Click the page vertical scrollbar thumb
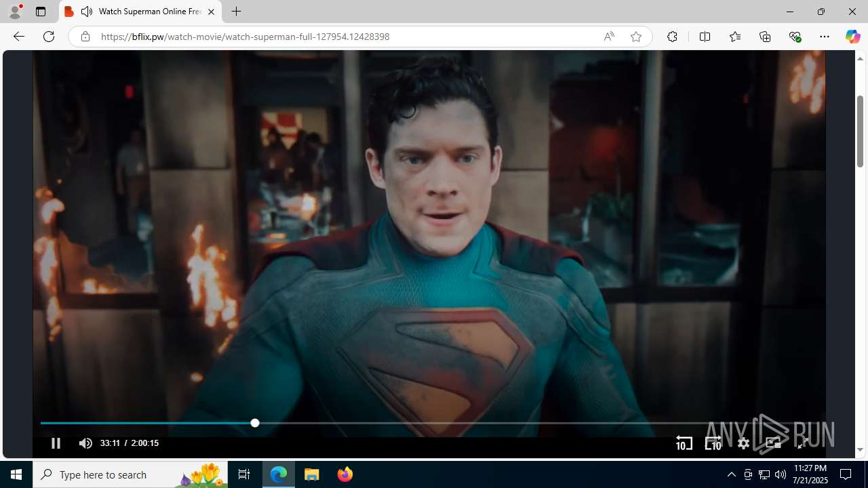 tap(860, 131)
